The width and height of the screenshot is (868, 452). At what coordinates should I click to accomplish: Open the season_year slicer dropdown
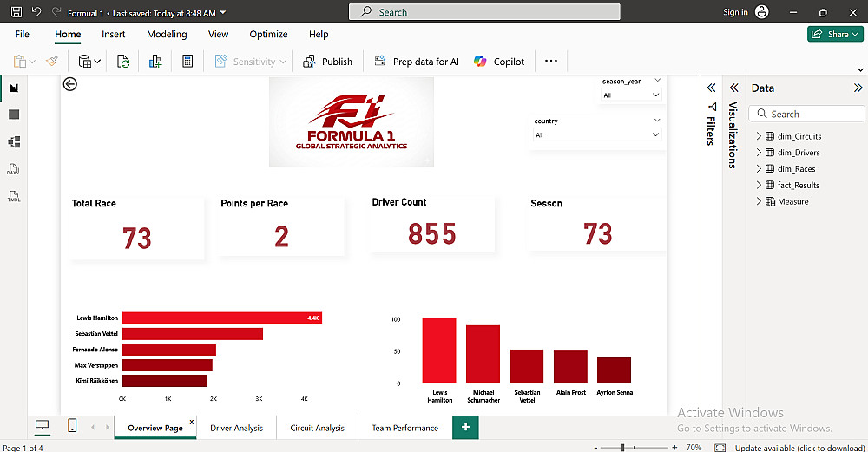click(x=631, y=95)
